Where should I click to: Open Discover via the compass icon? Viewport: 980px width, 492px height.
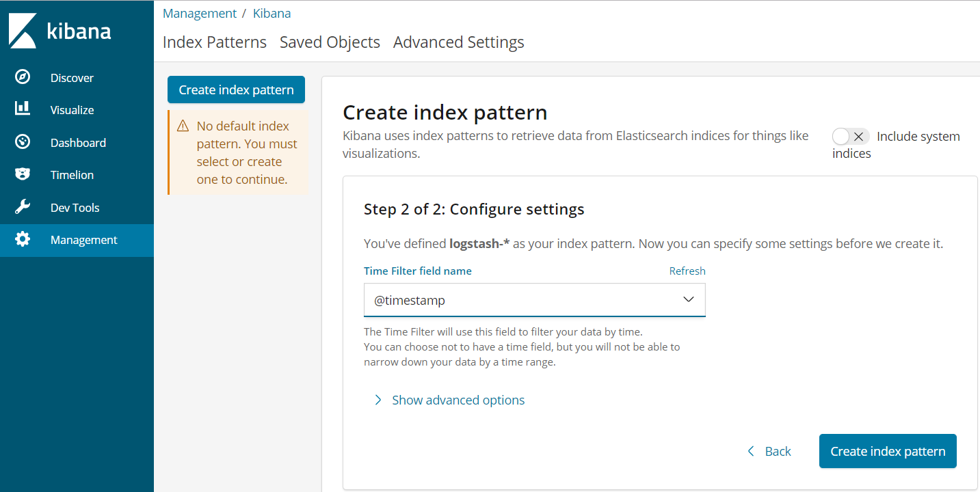(x=23, y=77)
